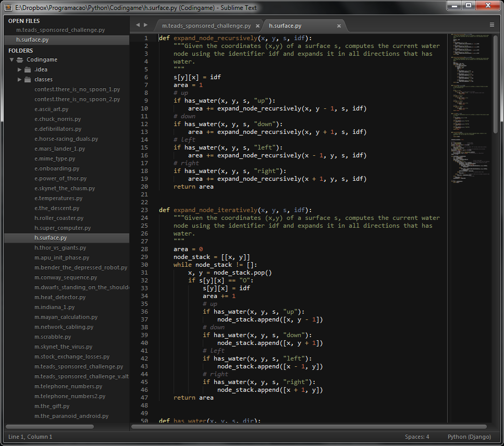504x446 pixels.
Task: Open e.mars_lander_1.py file
Action: (60, 149)
